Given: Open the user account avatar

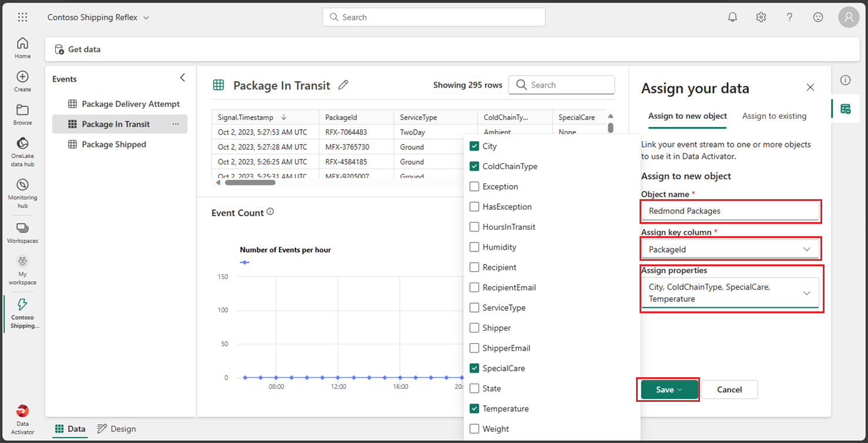Looking at the screenshot, I should (849, 17).
